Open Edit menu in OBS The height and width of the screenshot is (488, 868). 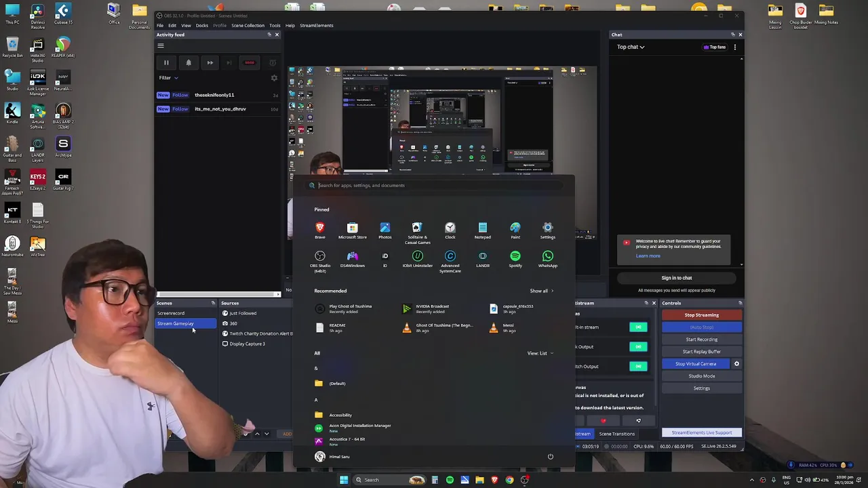coord(172,25)
